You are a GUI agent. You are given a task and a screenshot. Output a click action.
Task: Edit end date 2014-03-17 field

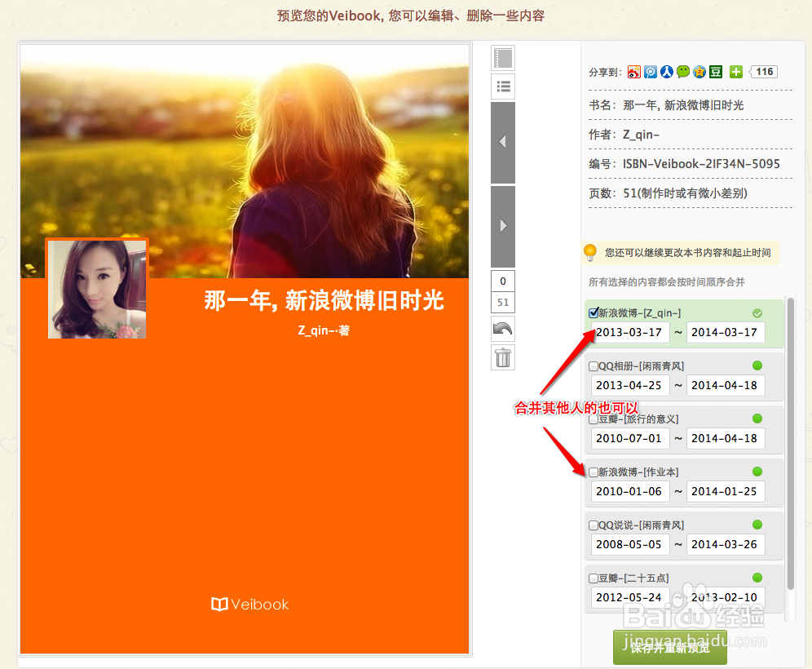click(x=726, y=333)
